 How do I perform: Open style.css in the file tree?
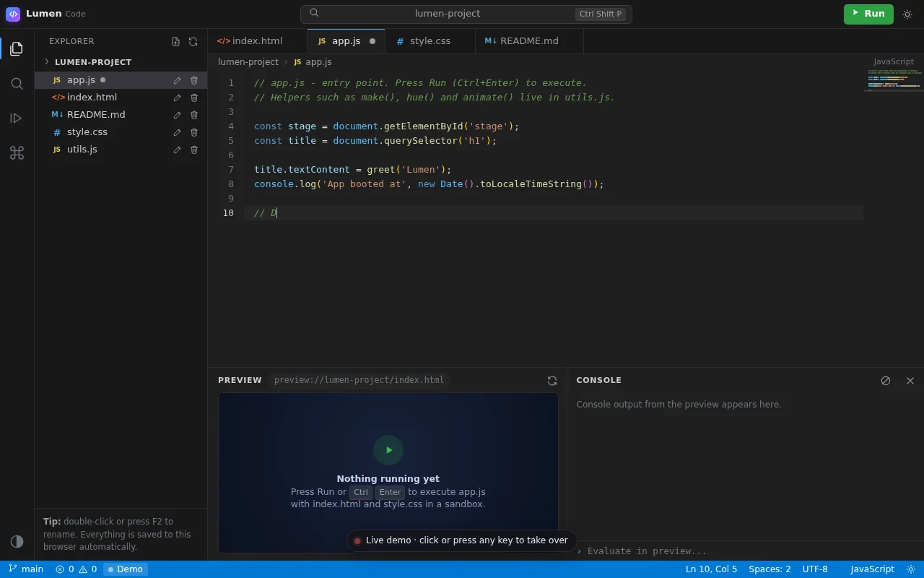click(121, 132)
